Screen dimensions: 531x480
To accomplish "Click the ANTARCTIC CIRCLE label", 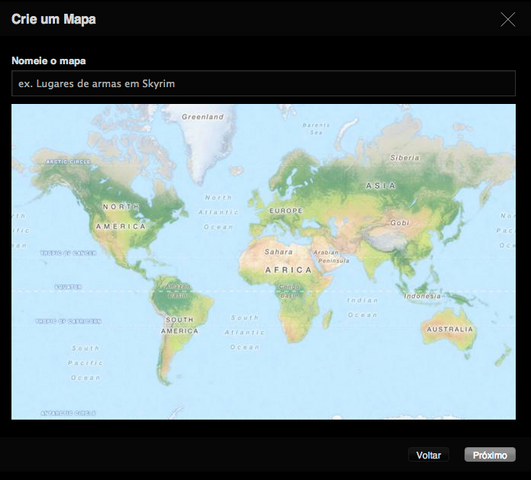I will [x=68, y=413].
